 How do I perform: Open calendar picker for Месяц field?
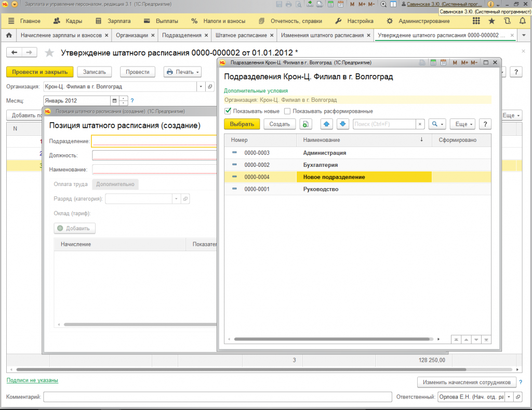[x=114, y=101]
